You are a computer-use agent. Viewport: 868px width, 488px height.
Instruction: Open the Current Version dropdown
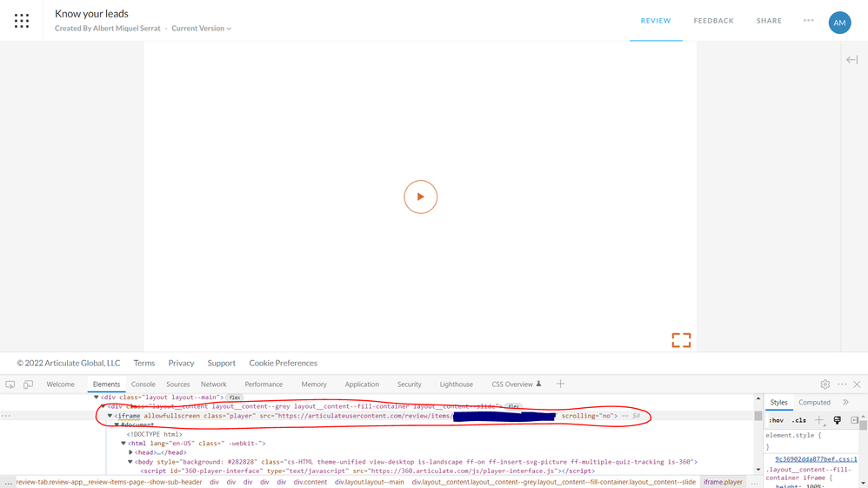click(201, 28)
